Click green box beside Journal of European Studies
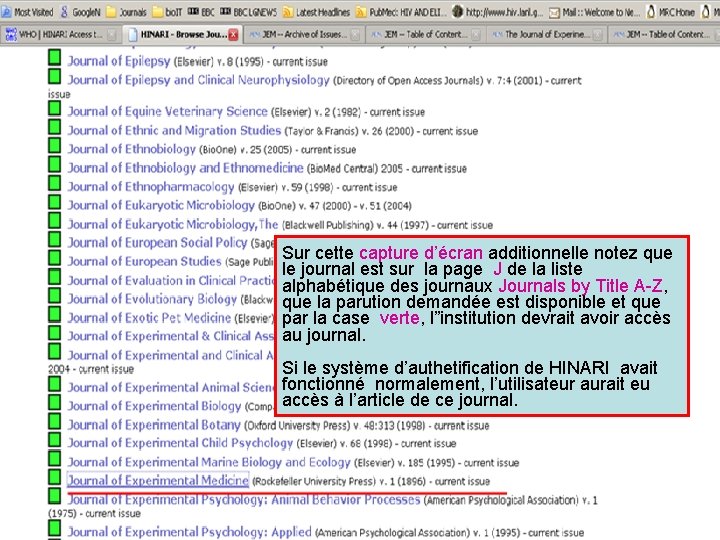The image size is (720, 540). [55, 258]
